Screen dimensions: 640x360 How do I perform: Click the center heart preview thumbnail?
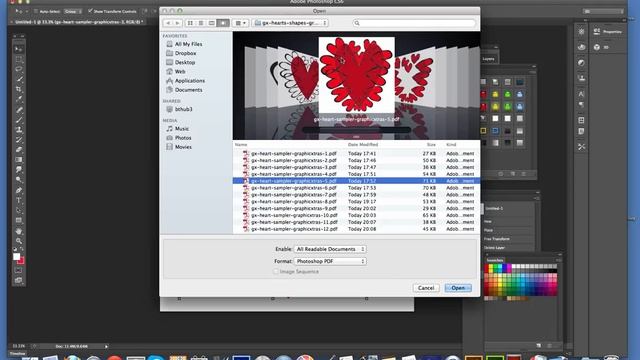[x=356, y=75]
